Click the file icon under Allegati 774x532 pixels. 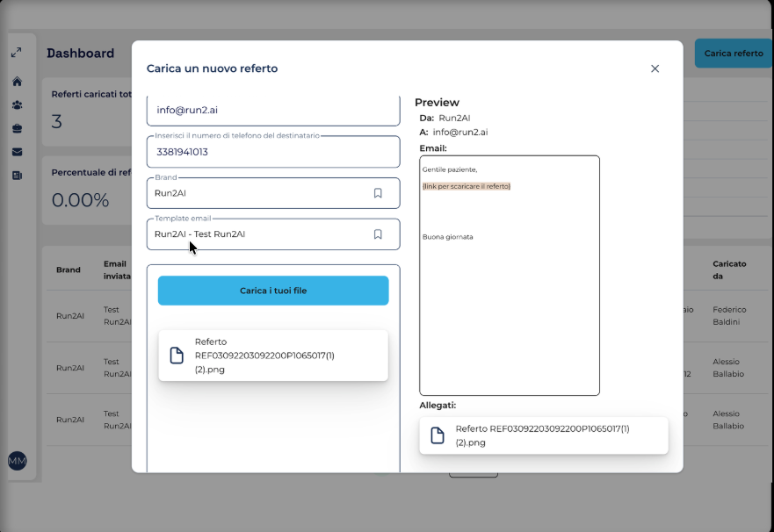click(x=437, y=435)
